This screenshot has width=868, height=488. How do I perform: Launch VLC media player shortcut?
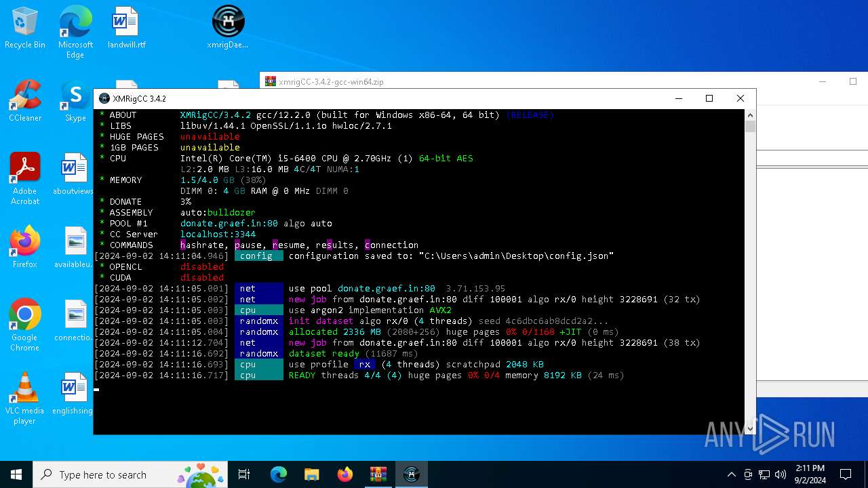(25, 399)
